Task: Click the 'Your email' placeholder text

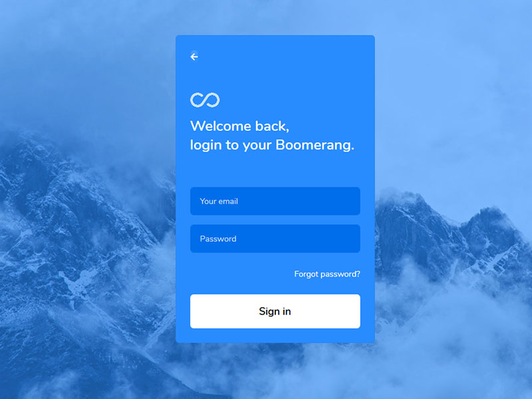Action: click(219, 201)
